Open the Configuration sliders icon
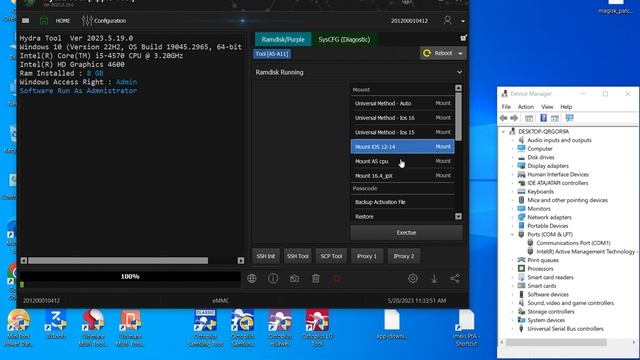 87,20
